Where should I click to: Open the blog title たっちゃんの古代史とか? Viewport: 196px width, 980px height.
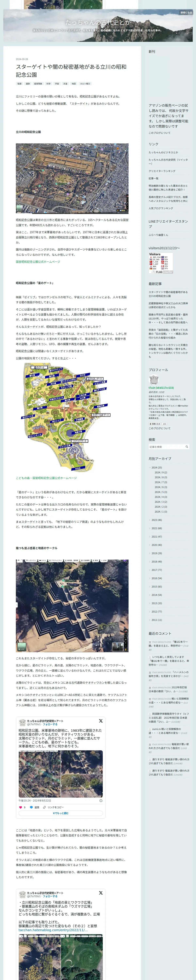tap(98, 22)
